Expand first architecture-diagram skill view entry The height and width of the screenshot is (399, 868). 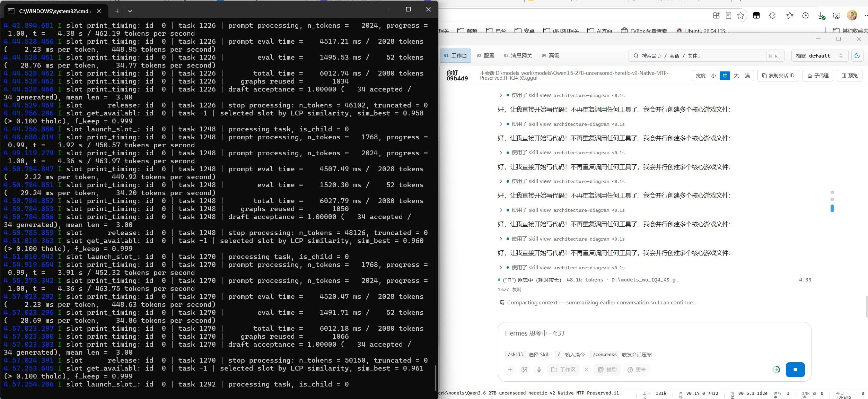pyautogui.click(x=501, y=95)
